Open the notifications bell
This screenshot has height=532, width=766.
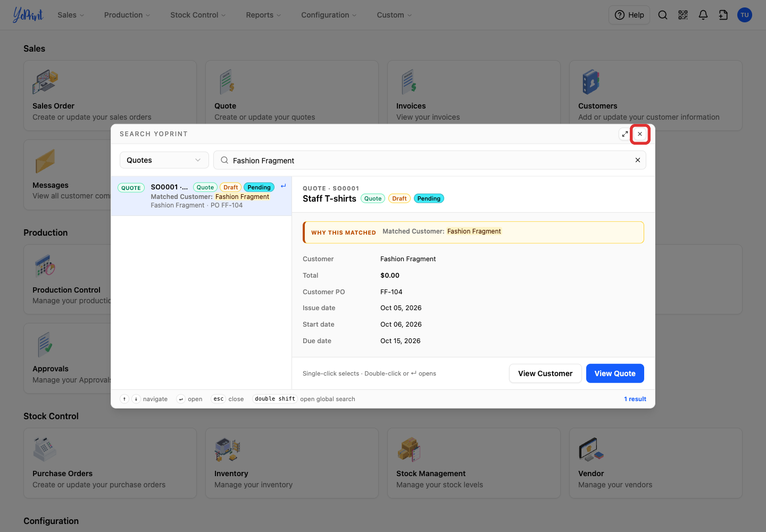703,15
